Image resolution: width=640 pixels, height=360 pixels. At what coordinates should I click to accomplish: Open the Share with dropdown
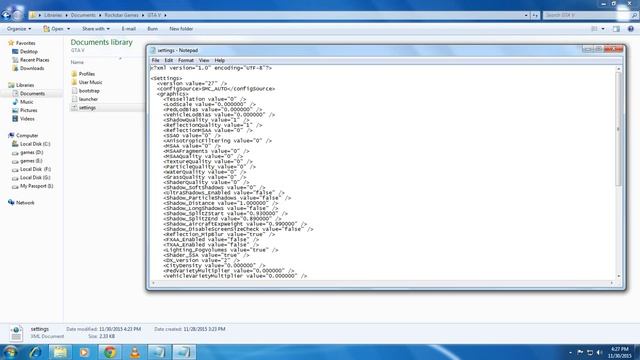(x=96, y=29)
